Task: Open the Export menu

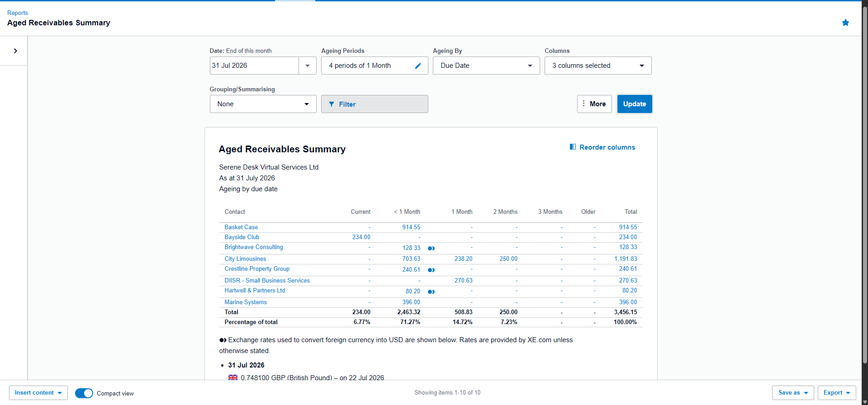Action: [837, 393]
